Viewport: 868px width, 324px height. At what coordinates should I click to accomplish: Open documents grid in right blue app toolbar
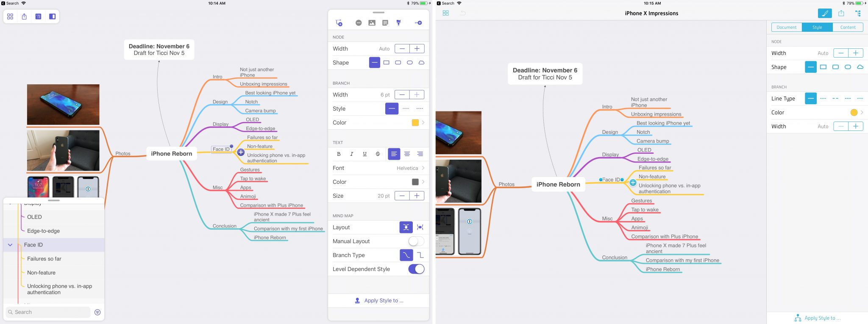pos(445,13)
